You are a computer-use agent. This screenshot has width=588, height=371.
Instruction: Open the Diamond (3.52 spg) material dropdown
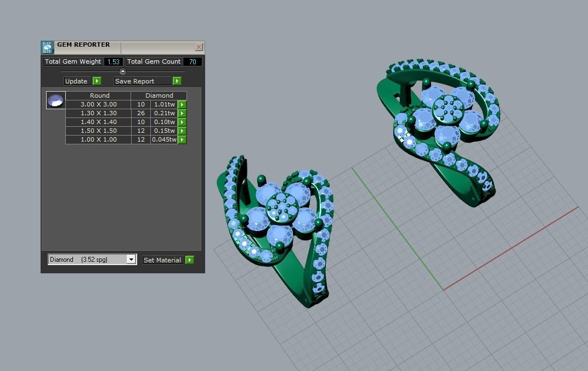[x=131, y=259]
